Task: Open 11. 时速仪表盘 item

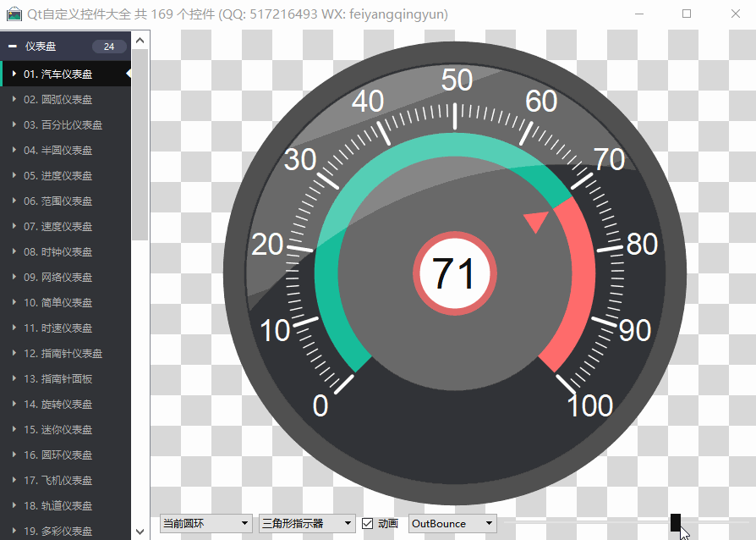Action: click(x=66, y=328)
